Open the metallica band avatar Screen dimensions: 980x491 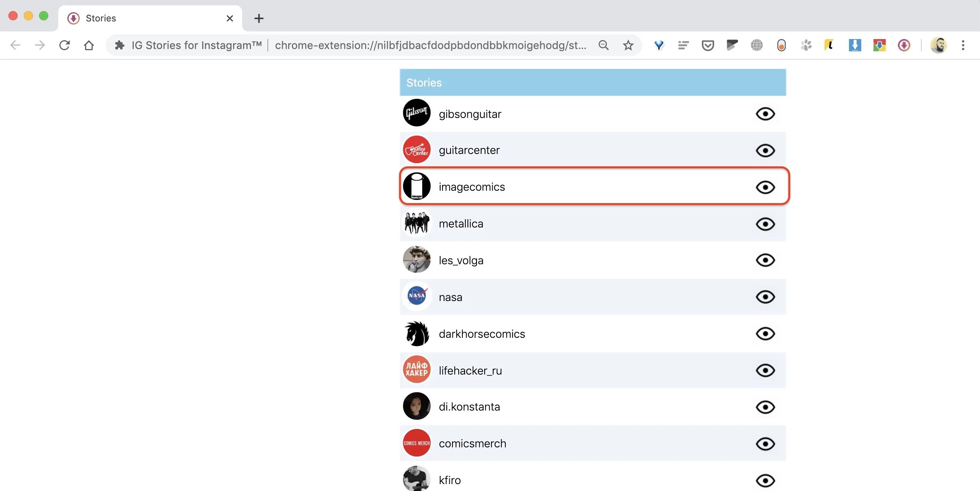416,223
